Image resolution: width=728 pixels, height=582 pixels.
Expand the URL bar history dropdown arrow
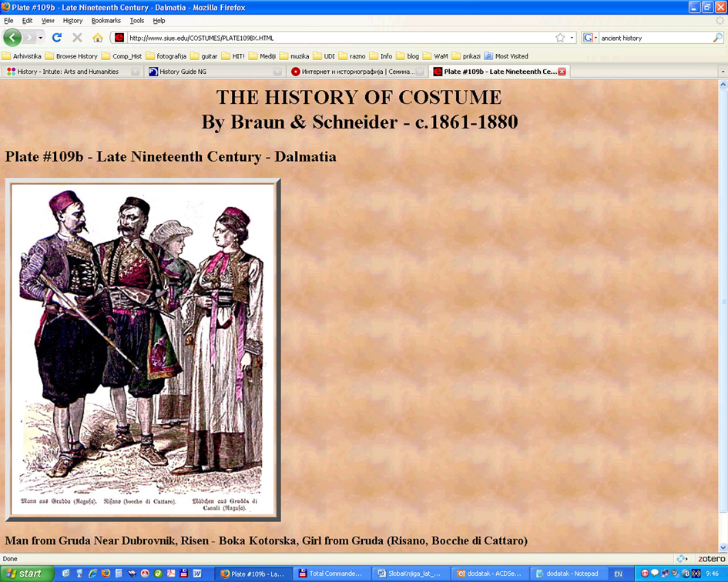pyautogui.click(x=572, y=38)
